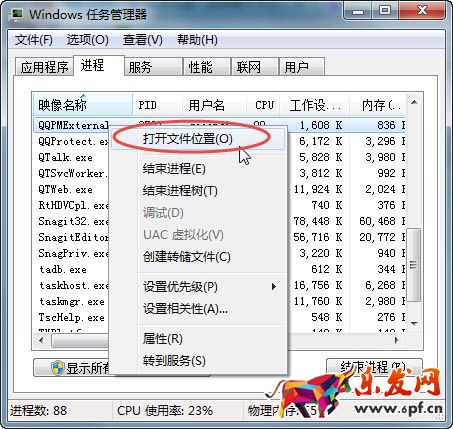
Task: Click the 6,268 memory value
Action: tap(380, 285)
